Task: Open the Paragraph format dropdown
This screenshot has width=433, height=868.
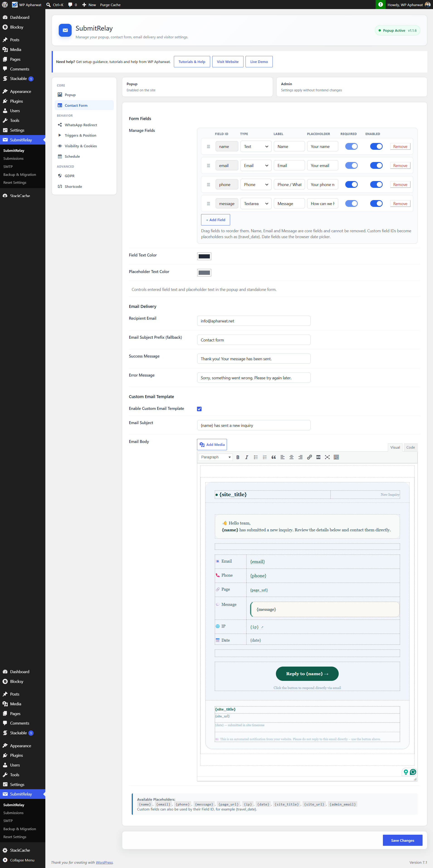Action: tap(216, 457)
